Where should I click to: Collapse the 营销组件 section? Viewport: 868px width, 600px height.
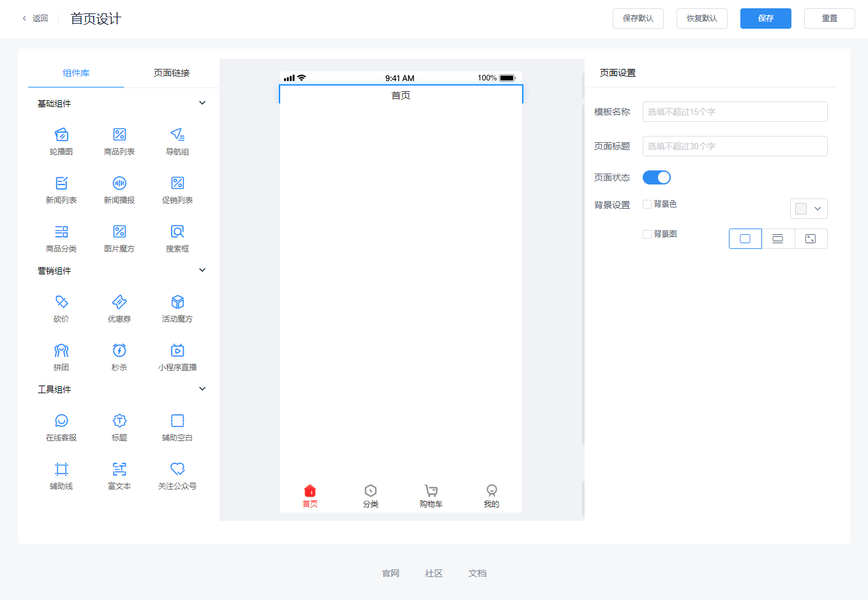202,270
